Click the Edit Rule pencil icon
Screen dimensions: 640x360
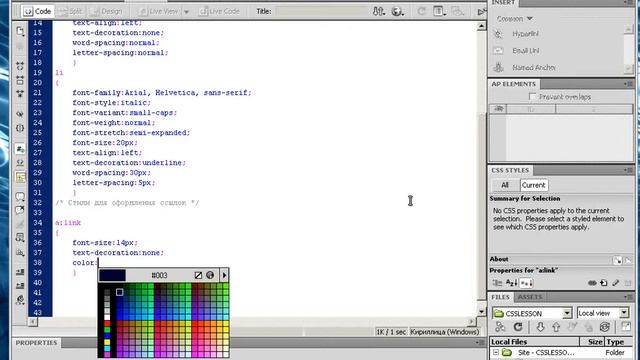point(616,283)
